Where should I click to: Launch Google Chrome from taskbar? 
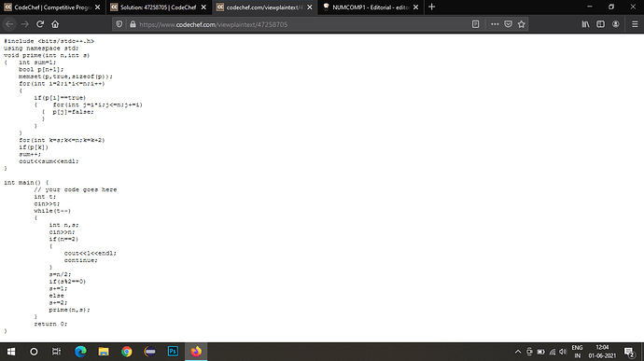pos(127,352)
